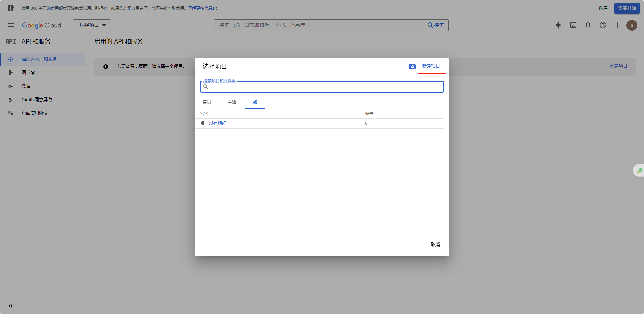The image size is (644, 314).
Task: Click the user account avatar
Action: click(x=632, y=25)
